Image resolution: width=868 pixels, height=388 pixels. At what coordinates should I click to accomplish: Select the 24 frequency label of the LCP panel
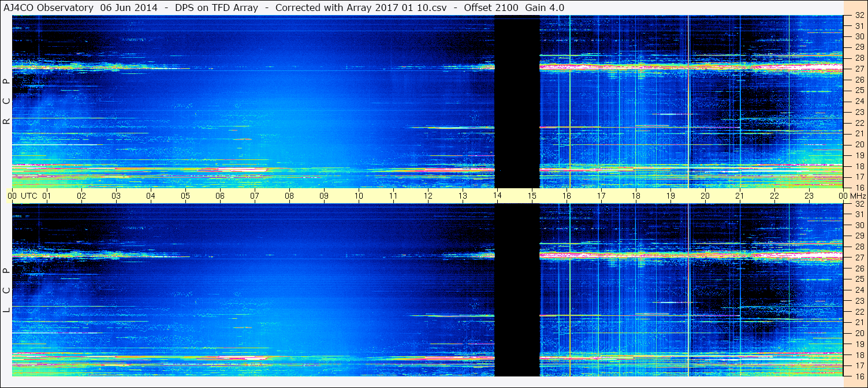(x=859, y=290)
